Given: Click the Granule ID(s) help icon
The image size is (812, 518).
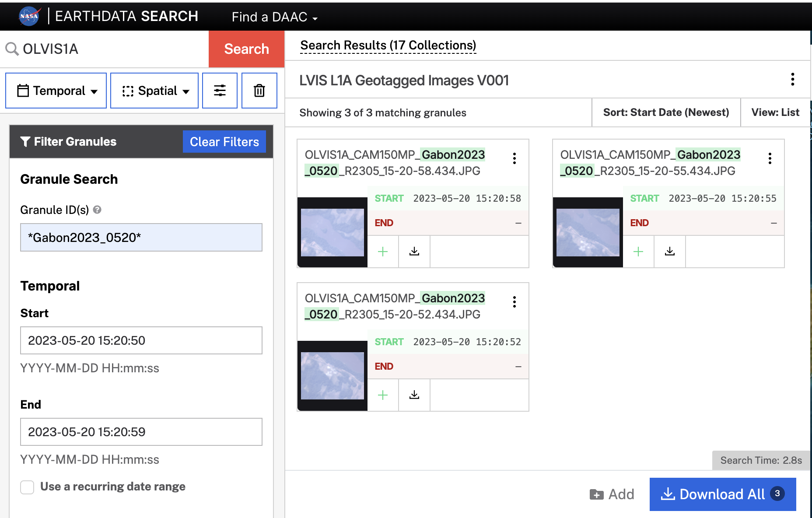Looking at the screenshot, I should click(x=97, y=210).
